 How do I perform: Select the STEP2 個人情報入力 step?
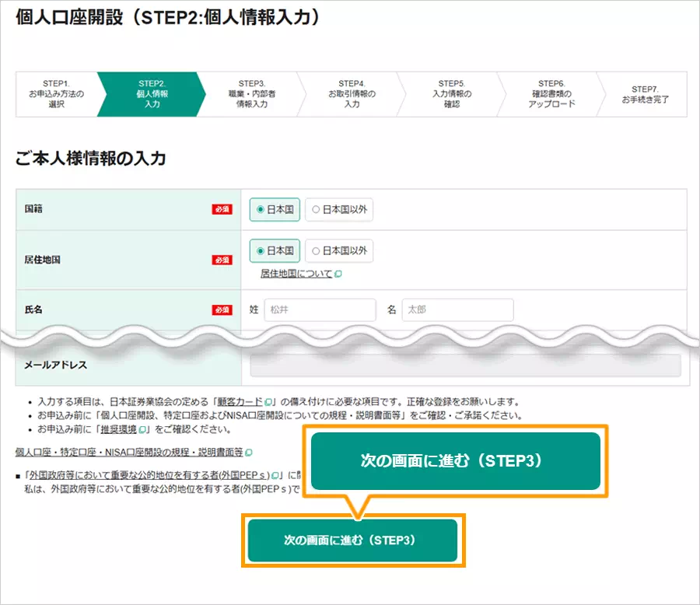click(x=152, y=94)
